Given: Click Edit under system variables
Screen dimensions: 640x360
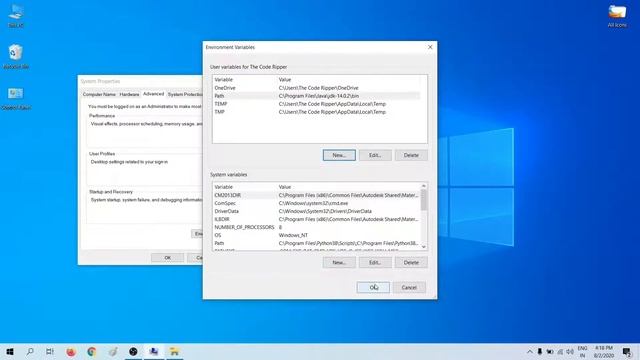Looking at the screenshot, I should pos(375,262).
